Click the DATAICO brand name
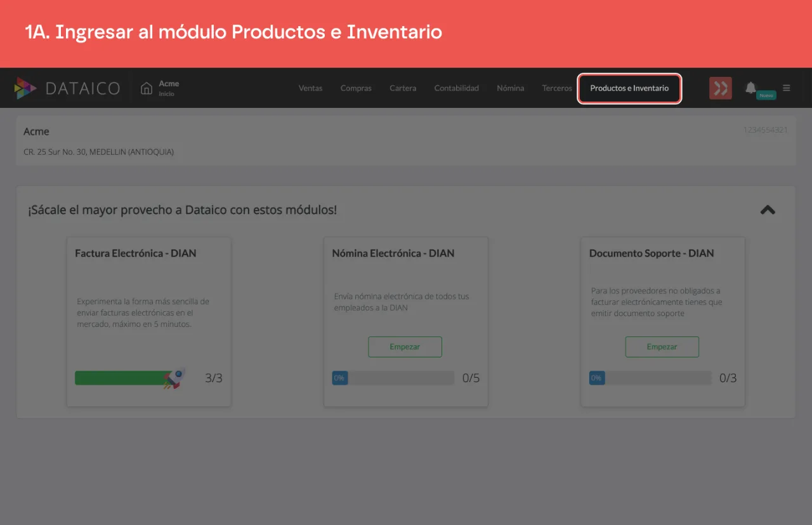Screen dimensions: 812x525 [83, 88]
